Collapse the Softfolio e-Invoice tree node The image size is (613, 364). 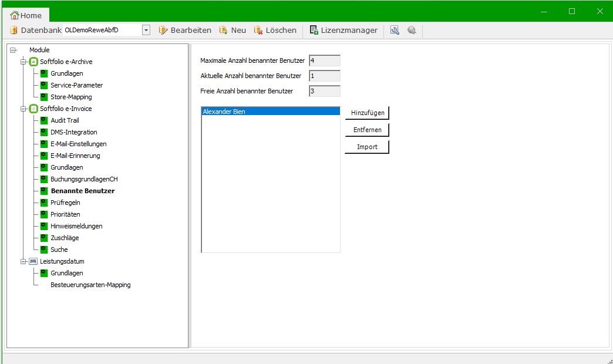(x=23, y=109)
